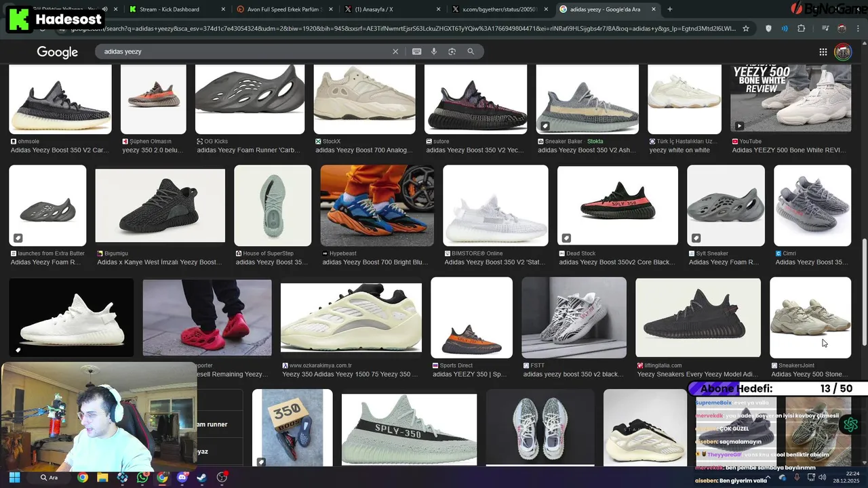This screenshot has width=868, height=488.
Task: Open a new browser tab
Action: [x=670, y=9]
